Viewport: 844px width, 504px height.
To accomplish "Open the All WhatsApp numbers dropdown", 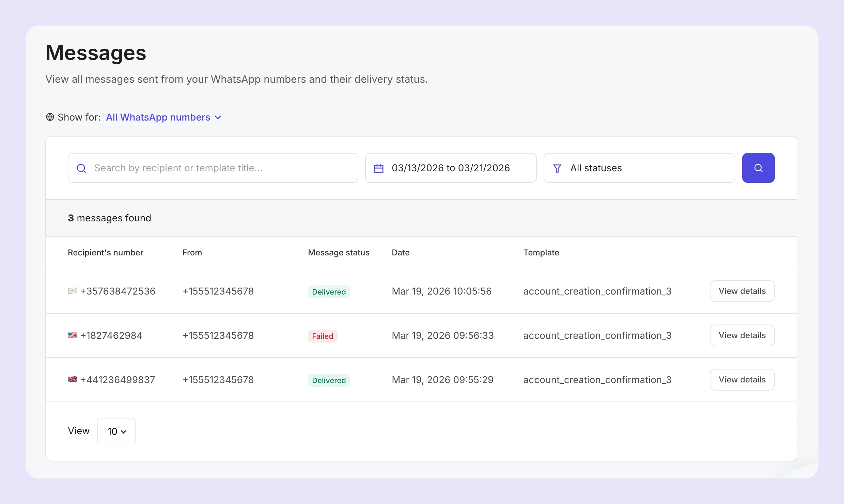I will [163, 117].
